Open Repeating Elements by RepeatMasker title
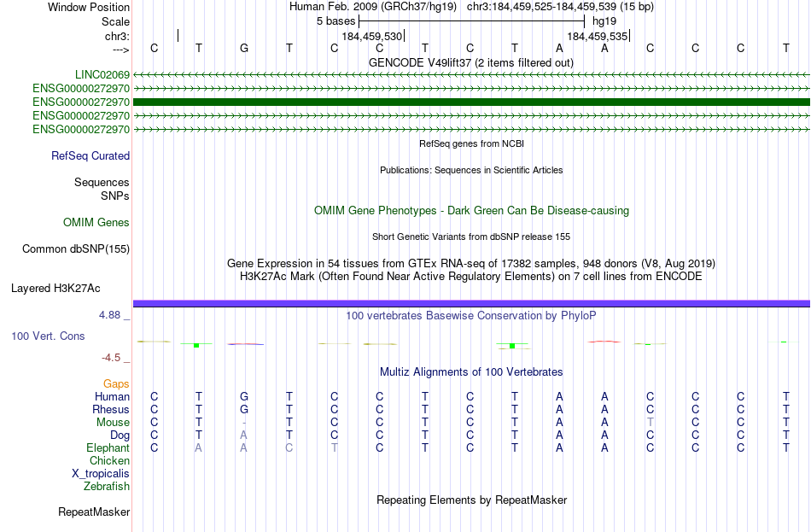The width and height of the screenshot is (811, 532). (471, 500)
